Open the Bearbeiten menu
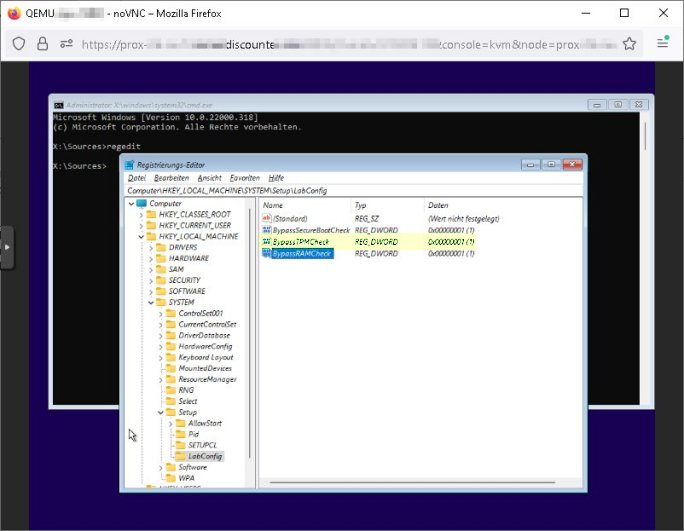The width and height of the screenshot is (684, 531). (x=171, y=178)
